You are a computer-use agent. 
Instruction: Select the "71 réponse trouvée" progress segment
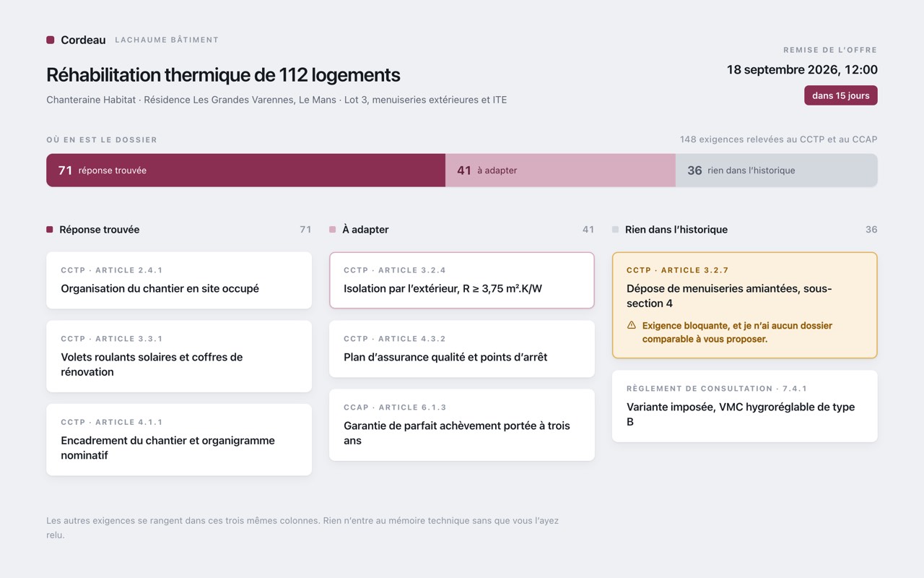click(245, 171)
